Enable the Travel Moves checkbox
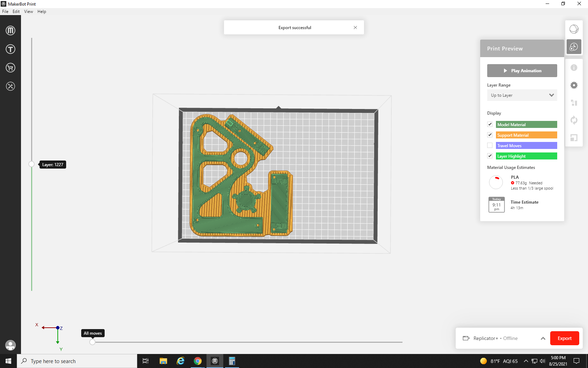 click(490, 145)
